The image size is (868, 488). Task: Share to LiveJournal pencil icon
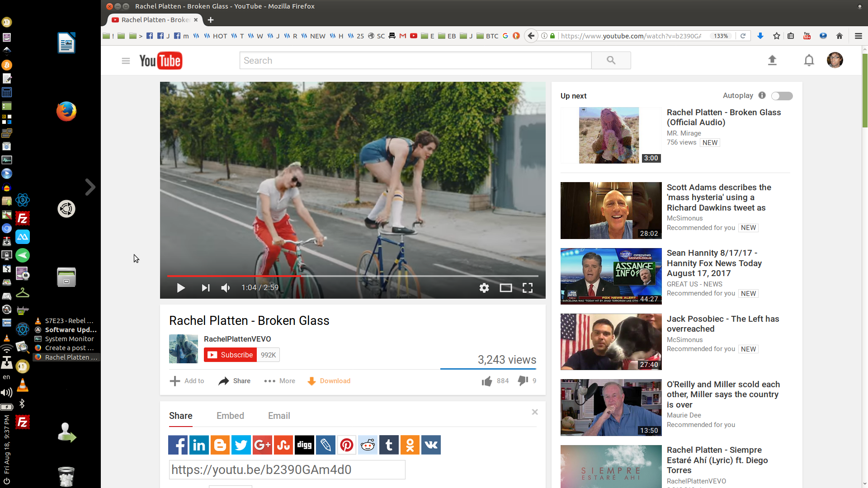[x=325, y=445]
